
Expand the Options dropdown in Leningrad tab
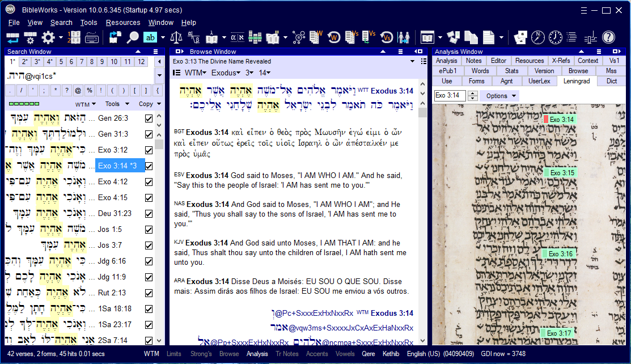pyautogui.click(x=499, y=96)
